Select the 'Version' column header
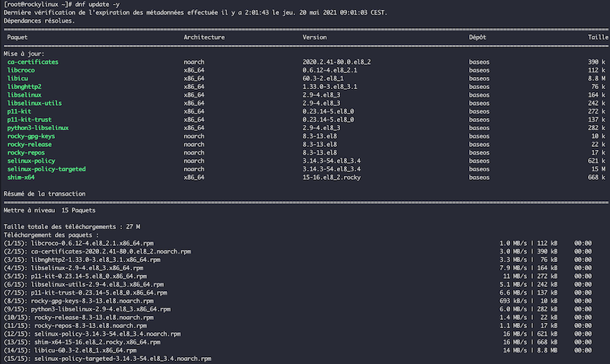 (x=314, y=37)
